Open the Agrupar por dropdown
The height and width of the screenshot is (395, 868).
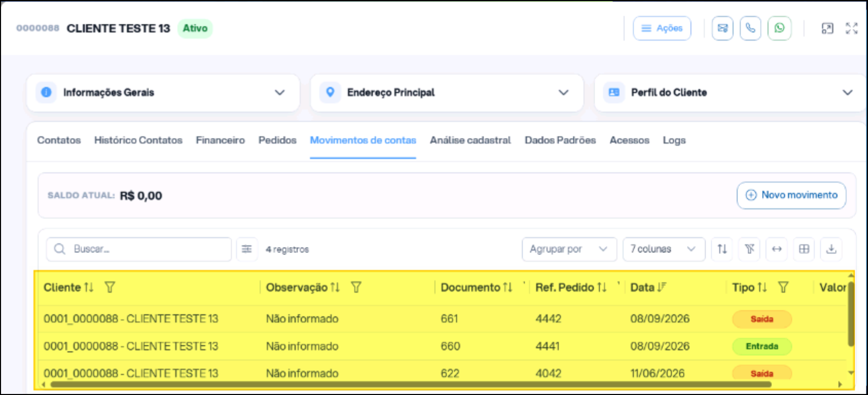[569, 249]
